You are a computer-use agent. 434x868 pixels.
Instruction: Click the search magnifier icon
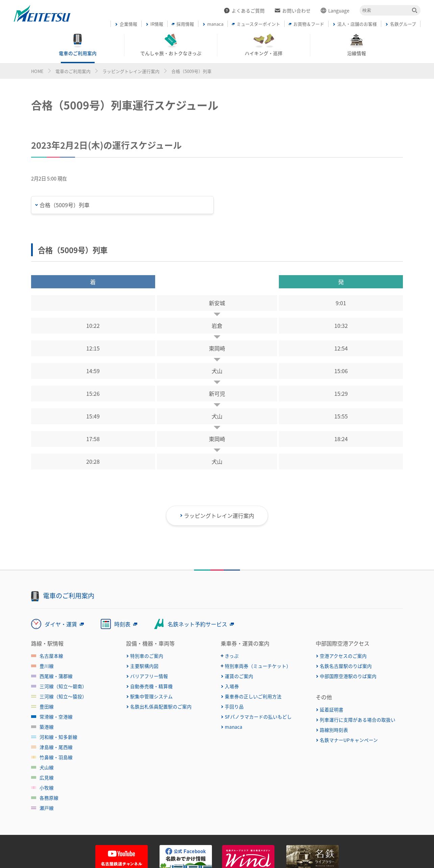pyautogui.click(x=414, y=10)
